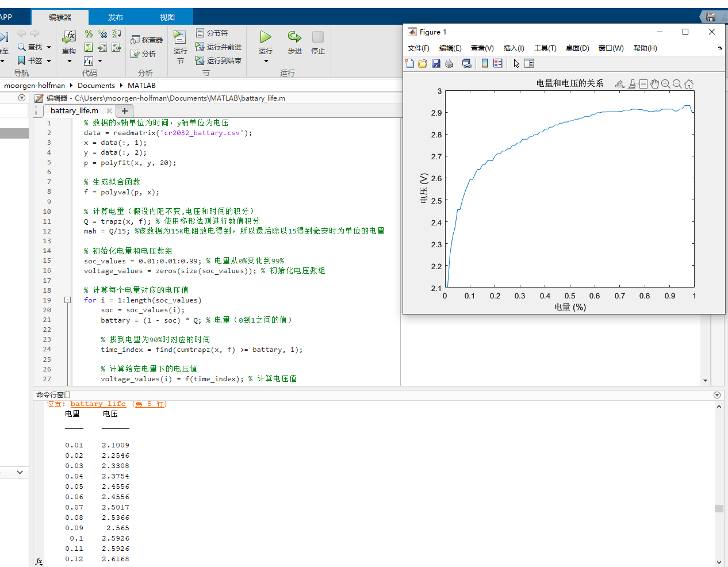Click the link/unlink axes icon in Figure toolbar
728x567 pixels.
[x=467, y=63]
